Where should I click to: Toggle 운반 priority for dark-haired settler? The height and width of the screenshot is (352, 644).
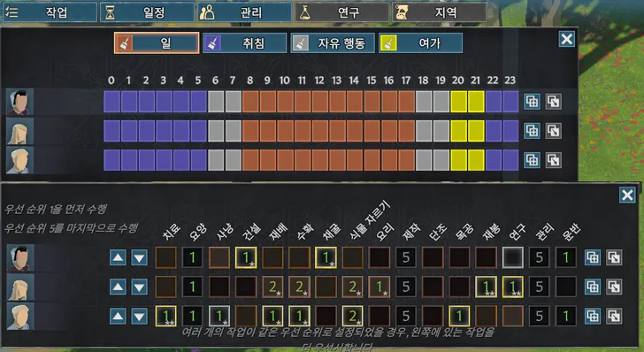[x=566, y=257]
